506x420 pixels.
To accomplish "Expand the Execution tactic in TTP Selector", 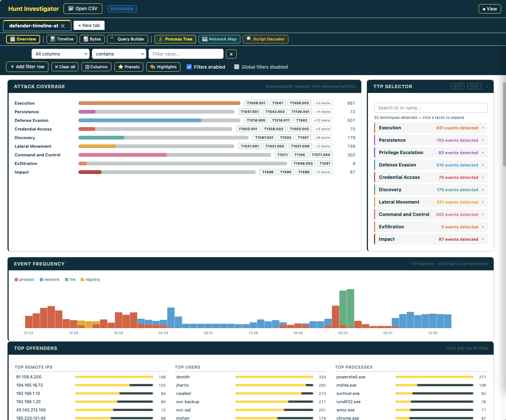I will (x=431, y=128).
